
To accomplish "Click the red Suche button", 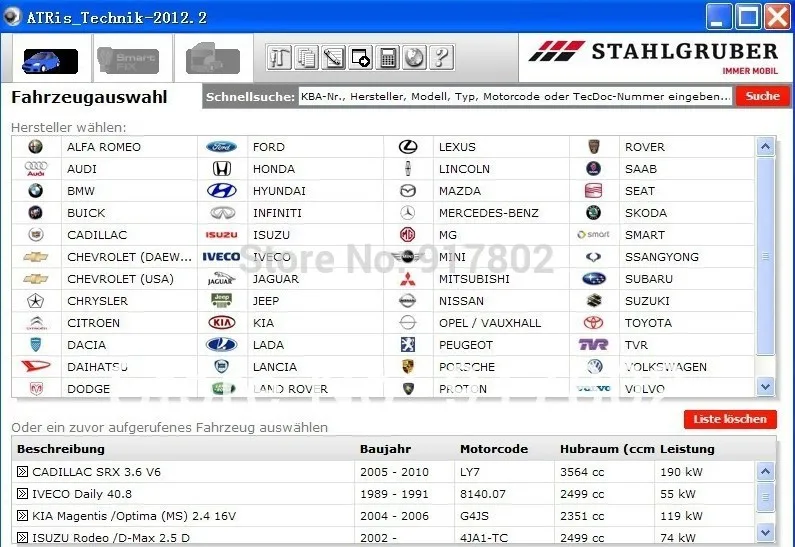I will (x=763, y=96).
